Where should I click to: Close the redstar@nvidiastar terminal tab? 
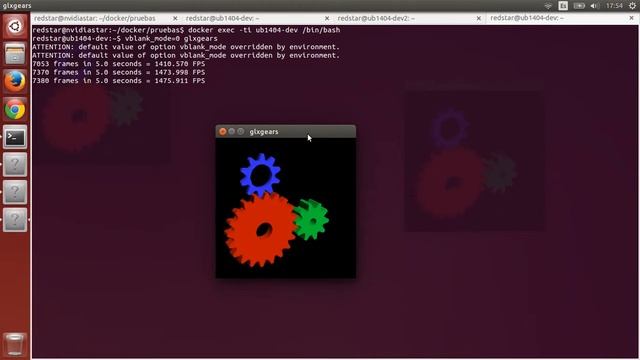click(x=175, y=18)
